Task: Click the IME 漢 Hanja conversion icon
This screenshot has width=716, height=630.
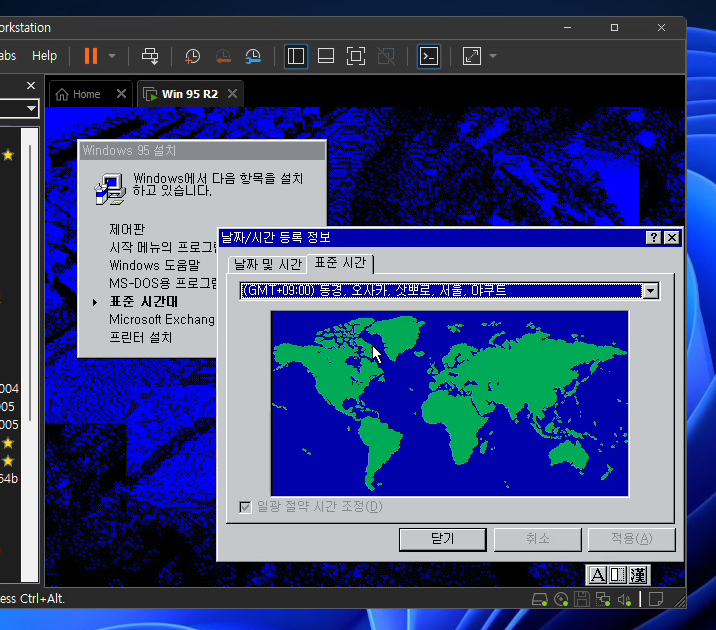Action: click(638, 575)
